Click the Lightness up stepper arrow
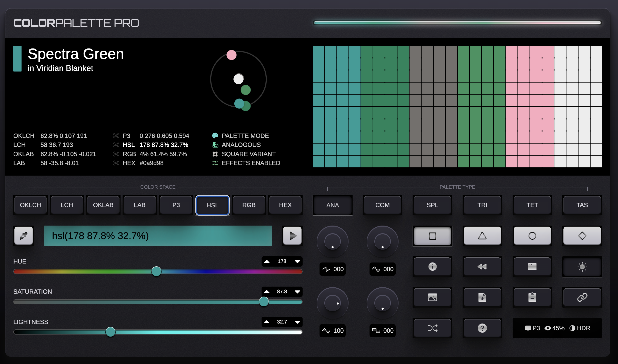The height and width of the screenshot is (364, 618). 267,322
